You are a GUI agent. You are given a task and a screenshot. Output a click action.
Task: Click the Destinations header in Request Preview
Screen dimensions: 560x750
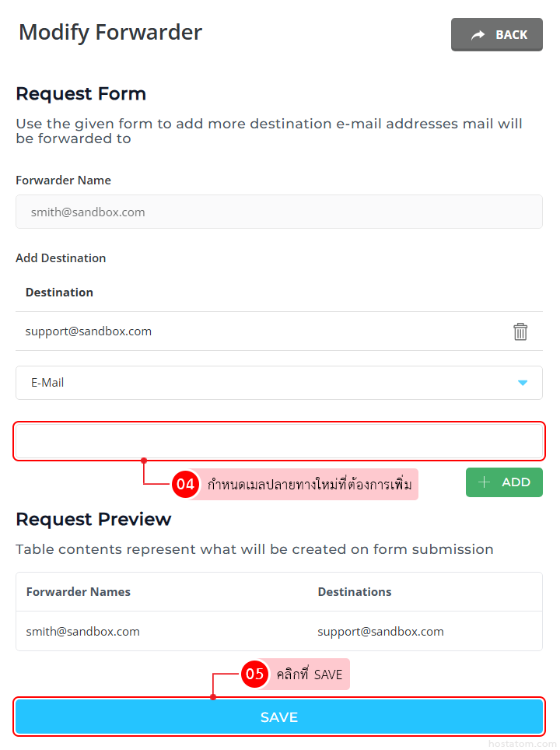pos(355,592)
